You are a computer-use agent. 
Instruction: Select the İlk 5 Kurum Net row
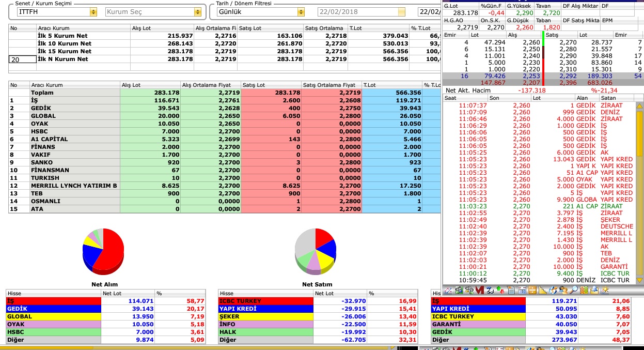tap(225, 36)
